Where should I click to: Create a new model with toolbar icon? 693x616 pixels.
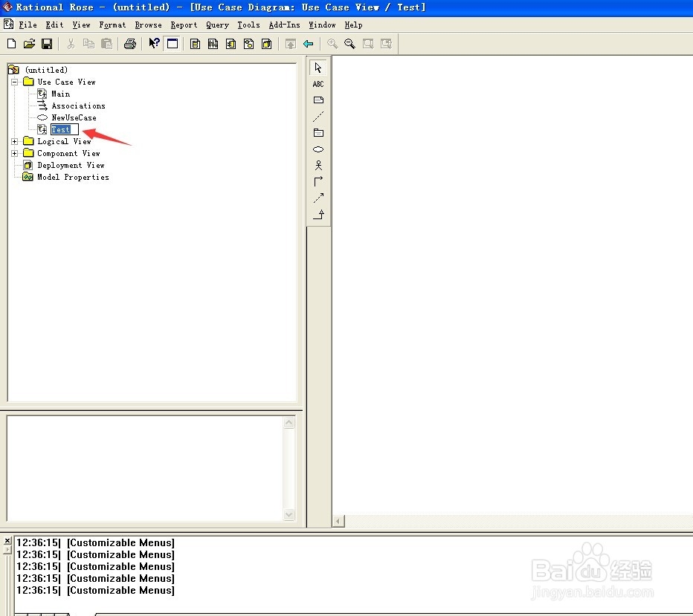coord(12,44)
